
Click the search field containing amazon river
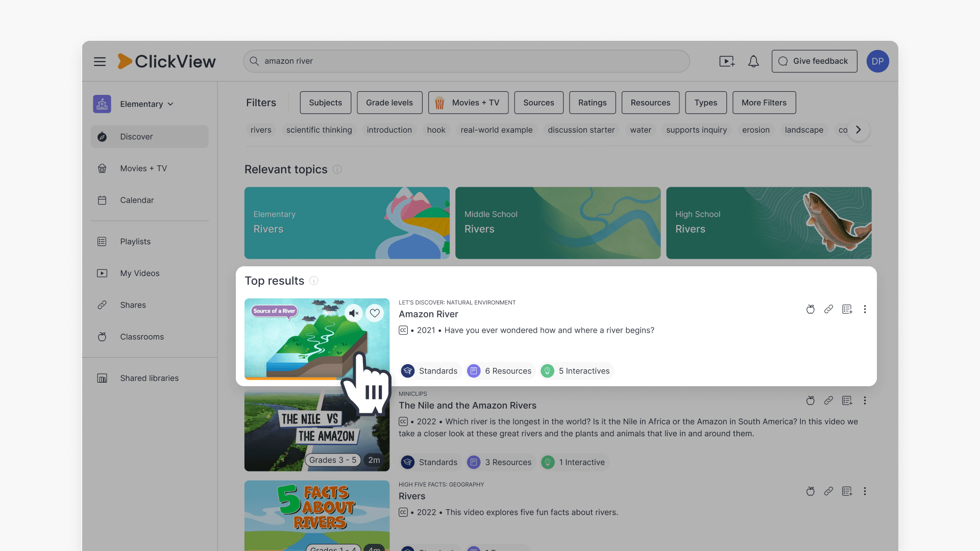[x=466, y=61]
